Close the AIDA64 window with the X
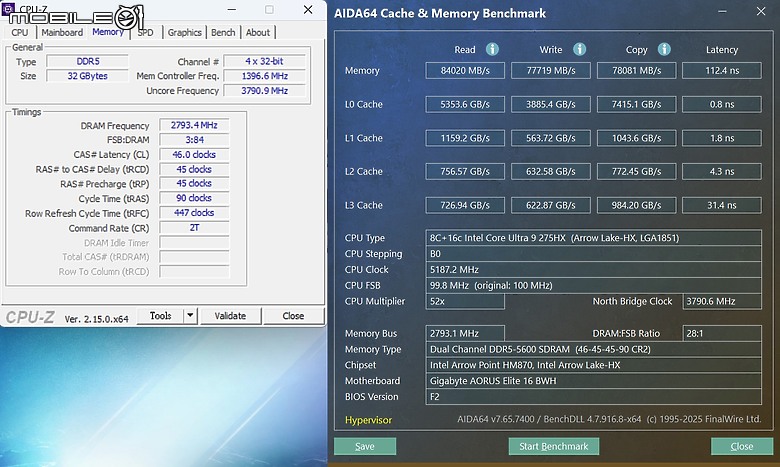This screenshot has height=467, width=780. pyautogui.click(x=761, y=11)
